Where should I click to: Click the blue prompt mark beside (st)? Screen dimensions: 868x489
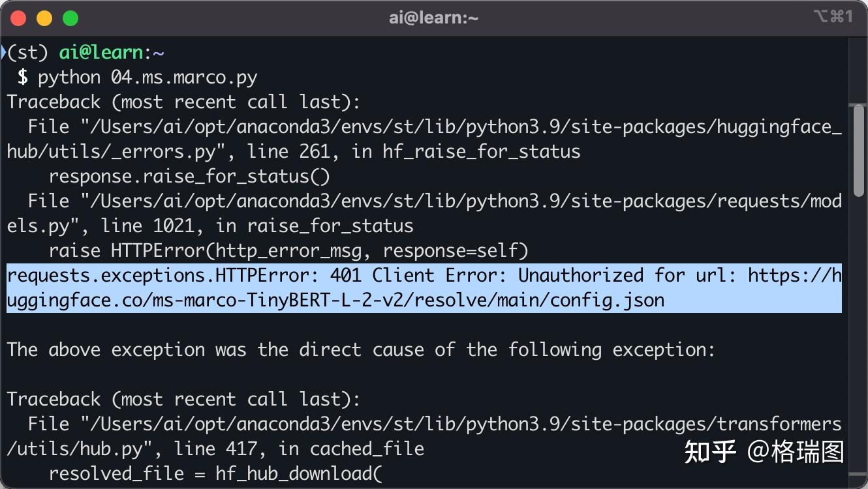point(3,52)
